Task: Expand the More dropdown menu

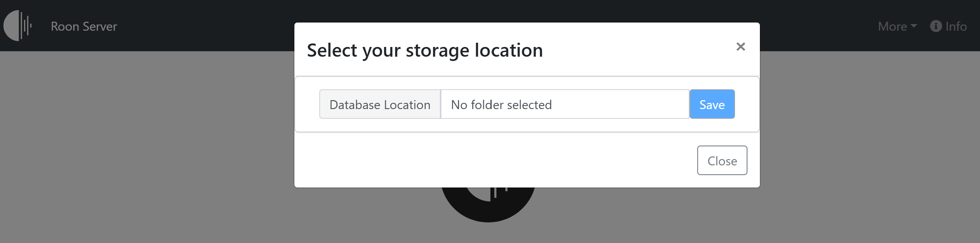Action: (897, 26)
